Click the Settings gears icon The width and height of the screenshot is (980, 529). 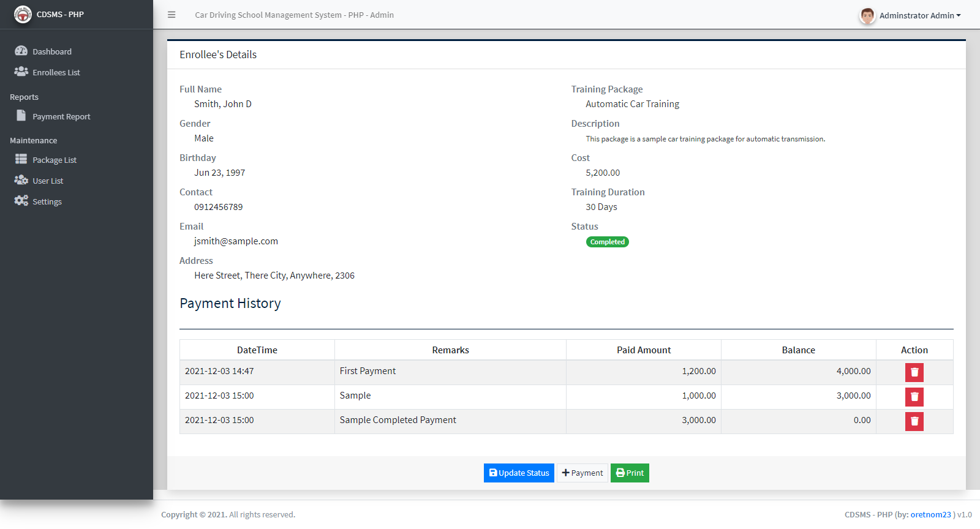[21, 201]
